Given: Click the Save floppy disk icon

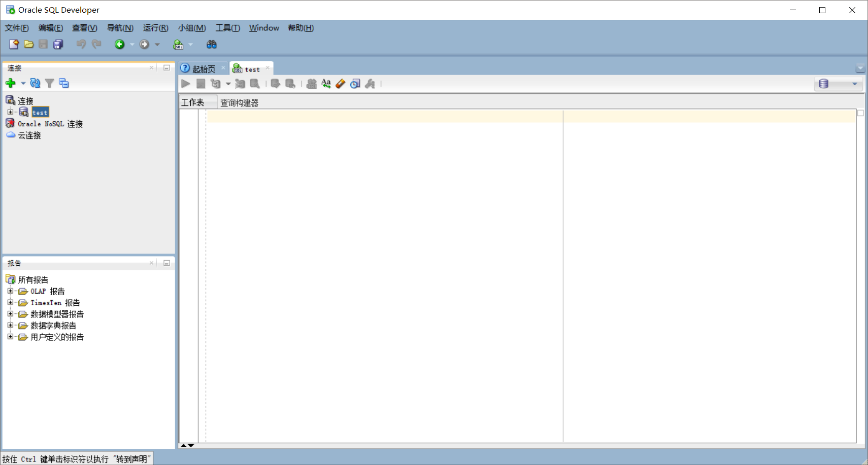Looking at the screenshot, I should pyautogui.click(x=43, y=44).
